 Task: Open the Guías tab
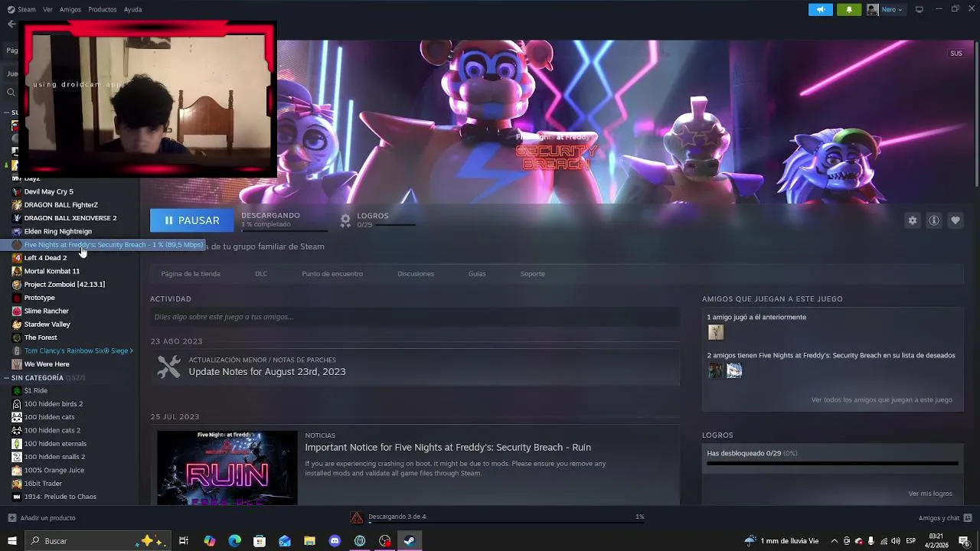477,274
